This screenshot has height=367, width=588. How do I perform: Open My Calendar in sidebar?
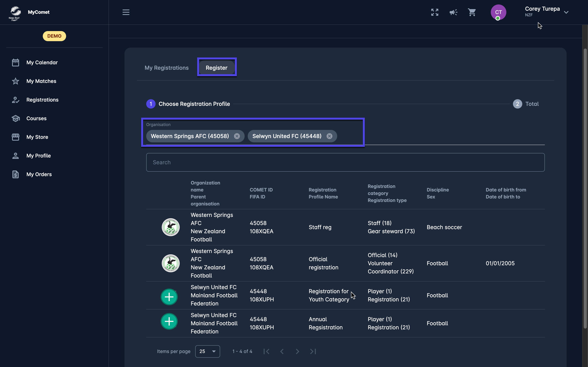pos(42,62)
